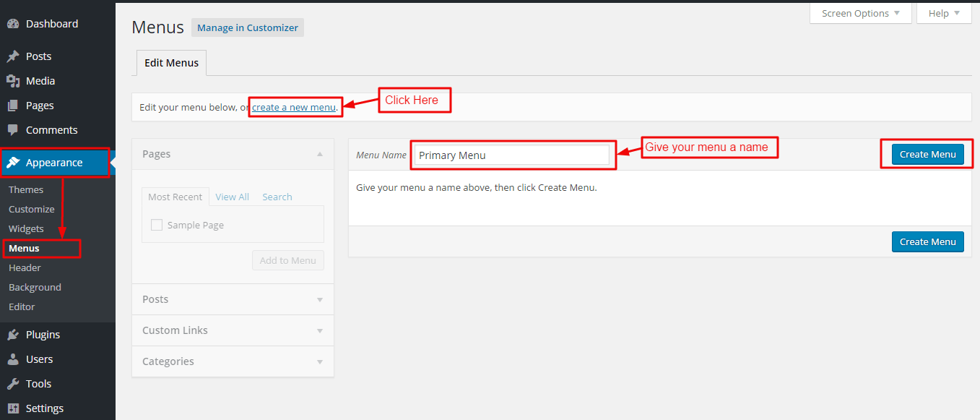Open the Header submenu item

click(x=25, y=267)
